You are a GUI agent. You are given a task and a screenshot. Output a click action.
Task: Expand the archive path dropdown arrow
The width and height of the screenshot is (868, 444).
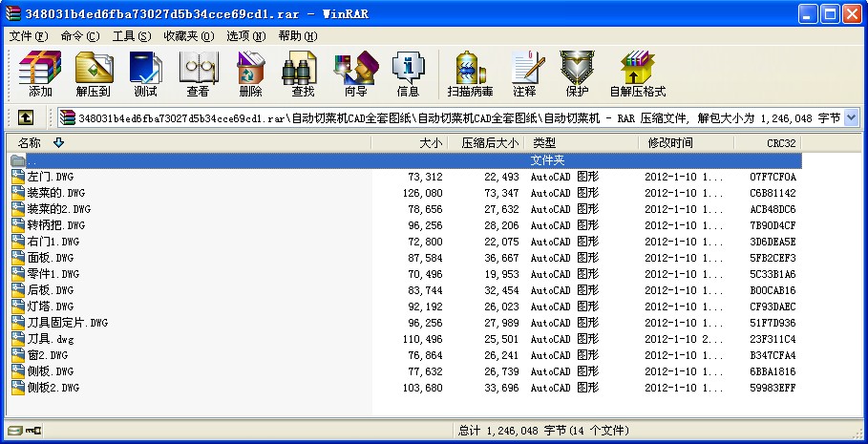[x=851, y=117]
